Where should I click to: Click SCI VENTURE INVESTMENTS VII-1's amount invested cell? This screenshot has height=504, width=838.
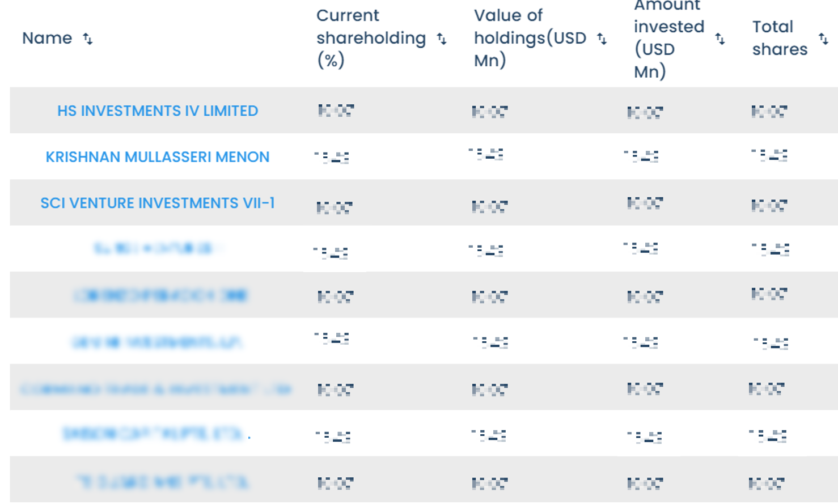pos(645,204)
